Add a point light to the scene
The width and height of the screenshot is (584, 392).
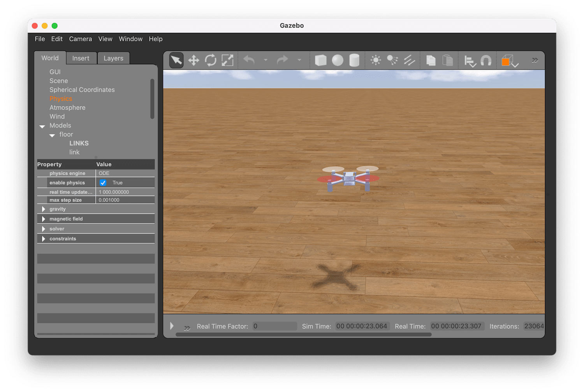tap(375, 60)
